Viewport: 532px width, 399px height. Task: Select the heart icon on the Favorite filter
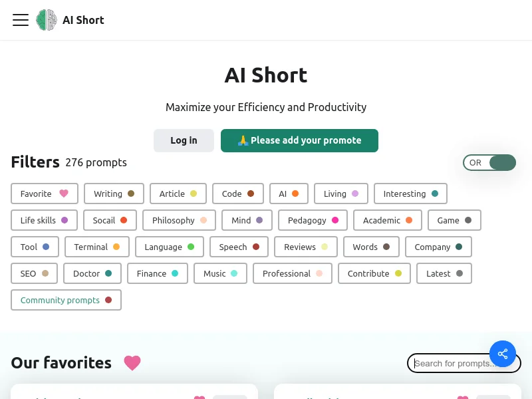64,194
